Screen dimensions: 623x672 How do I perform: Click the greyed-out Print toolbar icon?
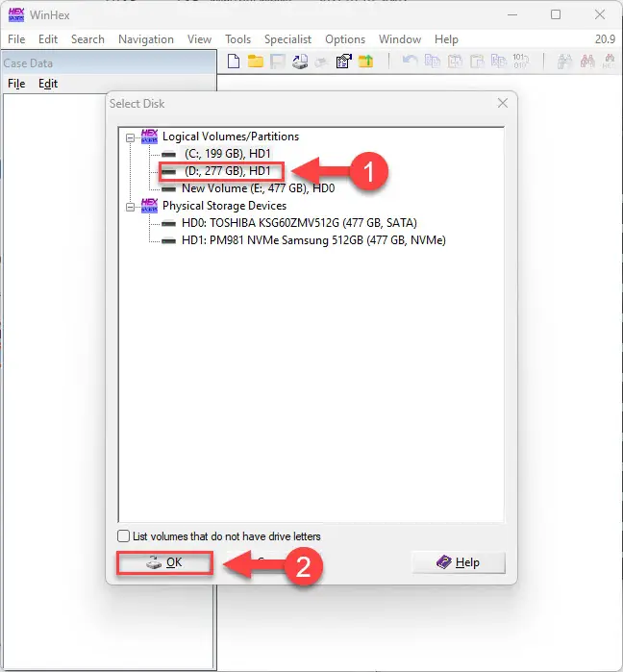tap(321, 62)
